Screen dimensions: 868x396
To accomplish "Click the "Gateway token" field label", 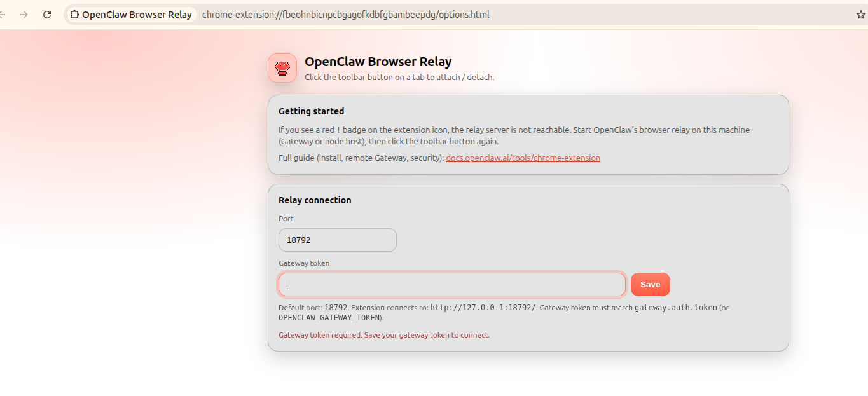I will 304,263.
